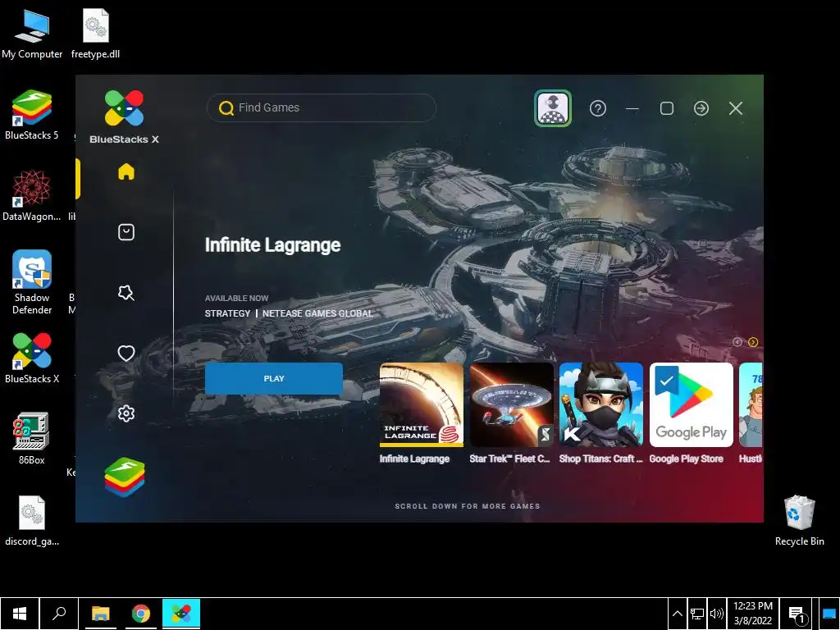This screenshot has height=630, width=840.
Task: Launch BlueStacks 5 player from sidebar bottom icon
Action: pos(125,477)
